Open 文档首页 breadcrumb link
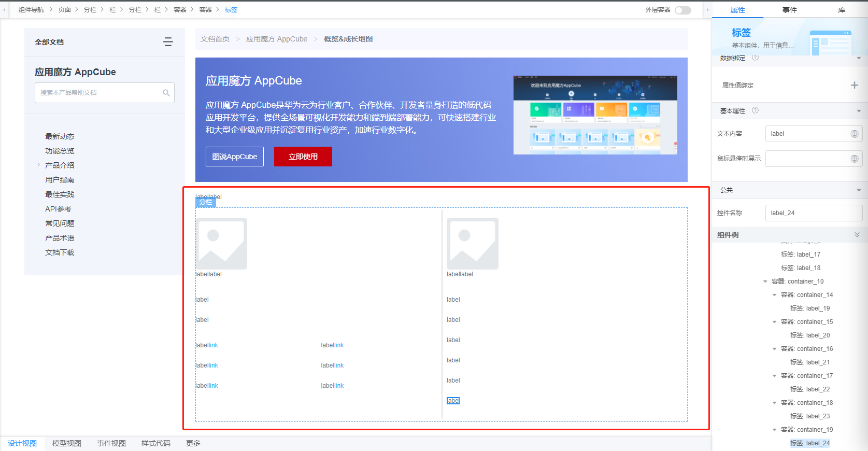868x451 pixels. pos(215,39)
